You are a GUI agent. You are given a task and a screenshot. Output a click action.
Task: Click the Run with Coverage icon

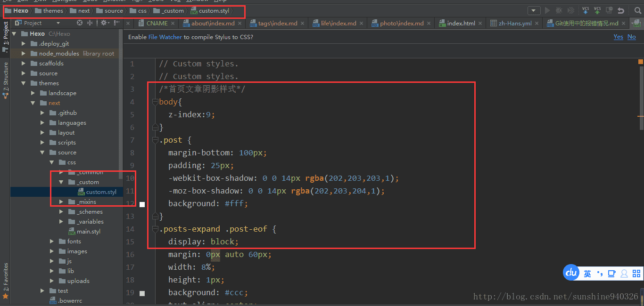click(571, 10)
